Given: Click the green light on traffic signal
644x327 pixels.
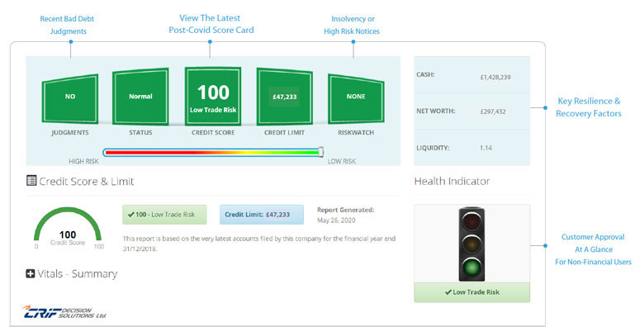Looking at the screenshot, I should pos(471,267).
